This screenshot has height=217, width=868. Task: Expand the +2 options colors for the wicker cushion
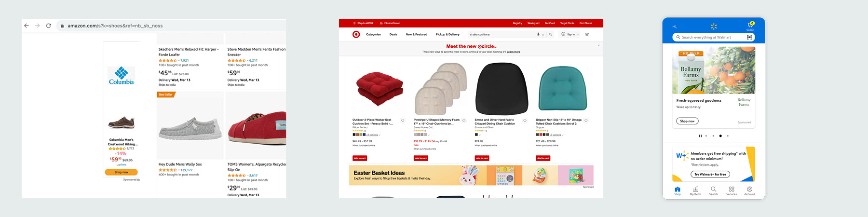(373, 135)
